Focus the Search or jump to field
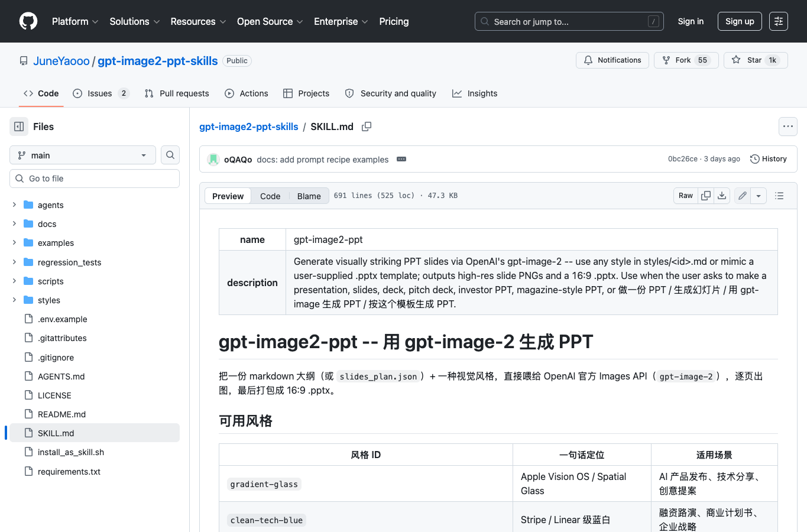The width and height of the screenshot is (807, 532). 569,21
